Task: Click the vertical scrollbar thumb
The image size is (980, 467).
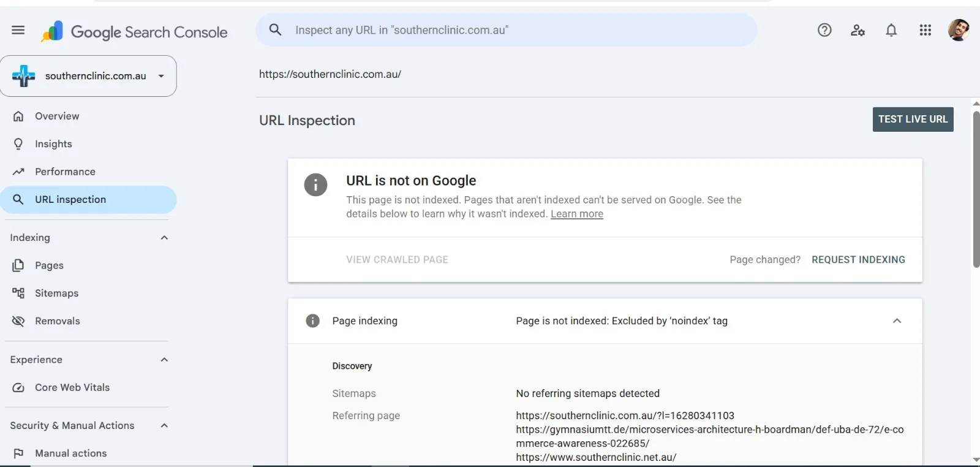Action: [x=976, y=189]
